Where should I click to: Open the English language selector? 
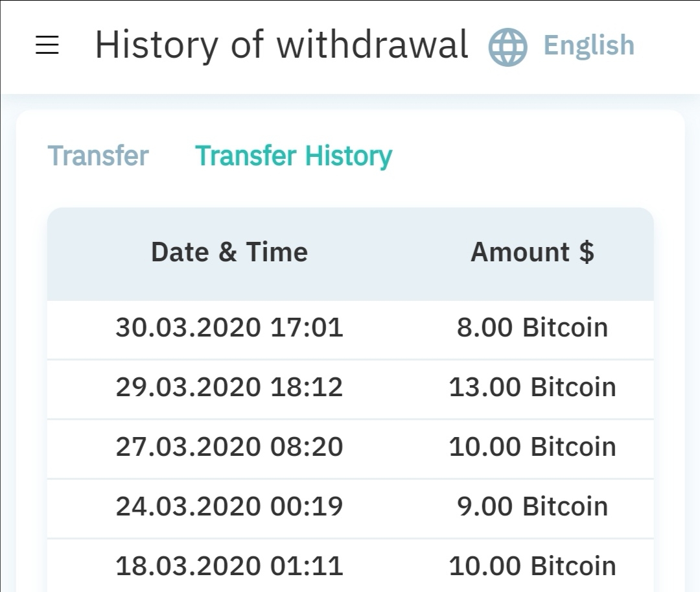click(589, 45)
